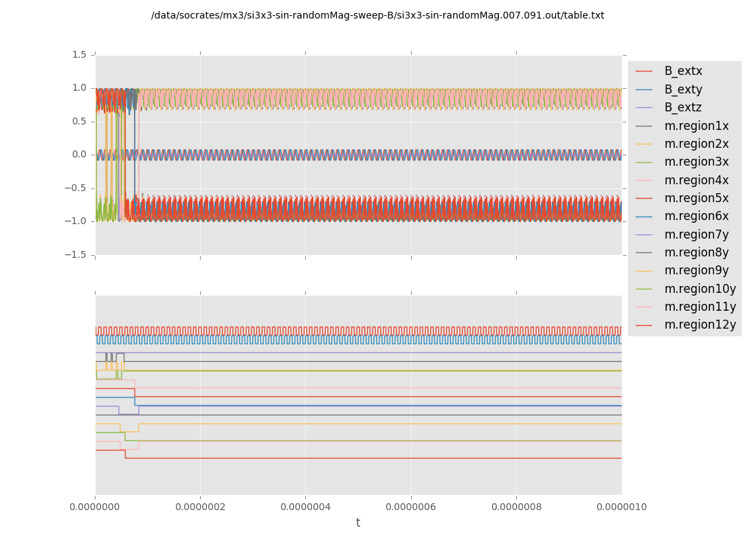Click the 1.5 y-axis tick label
Screen dimensions: 756x550
[x=80, y=54]
